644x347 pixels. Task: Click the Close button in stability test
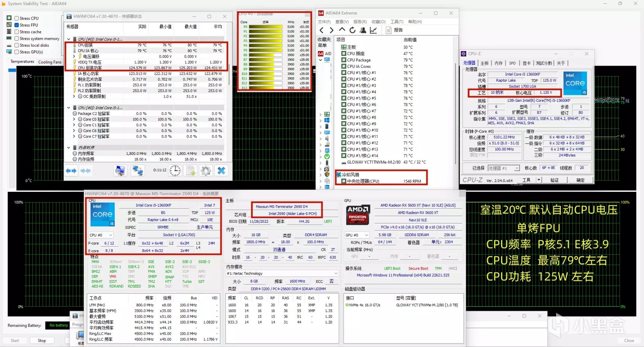point(629,341)
